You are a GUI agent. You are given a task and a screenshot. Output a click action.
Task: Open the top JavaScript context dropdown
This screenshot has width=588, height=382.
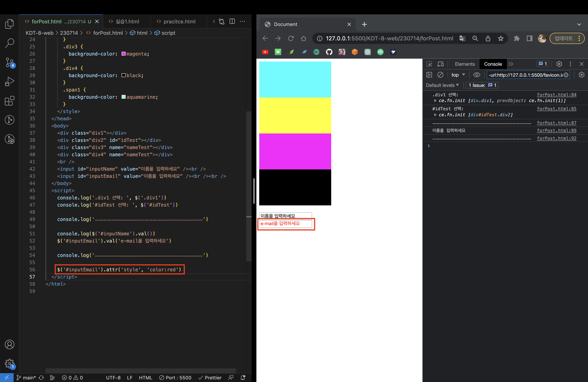[x=458, y=75]
